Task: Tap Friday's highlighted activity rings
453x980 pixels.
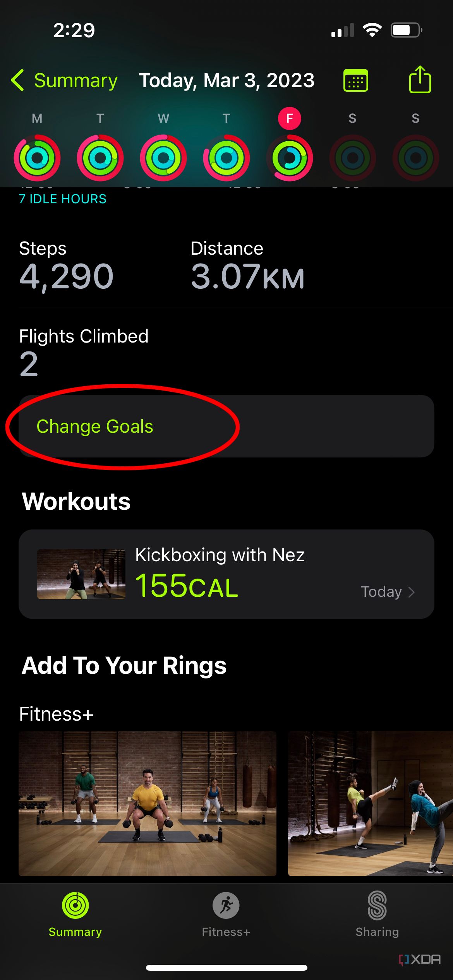Action: pyautogui.click(x=289, y=157)
